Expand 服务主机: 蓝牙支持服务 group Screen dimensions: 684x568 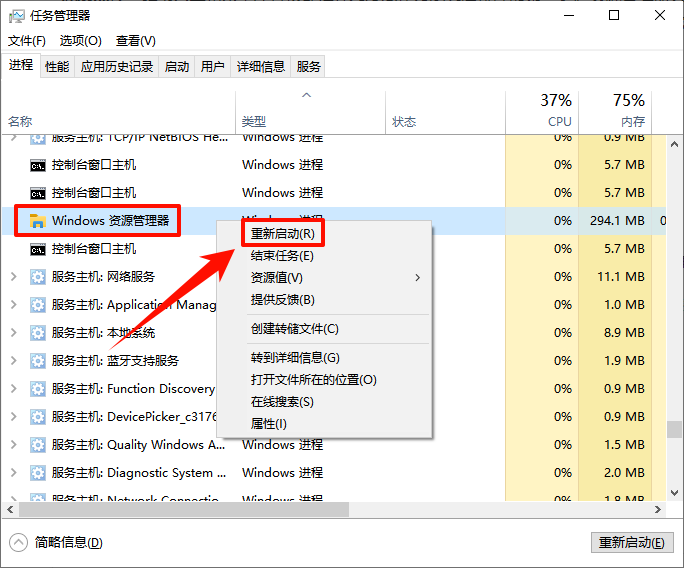click(x=14, y=360)
